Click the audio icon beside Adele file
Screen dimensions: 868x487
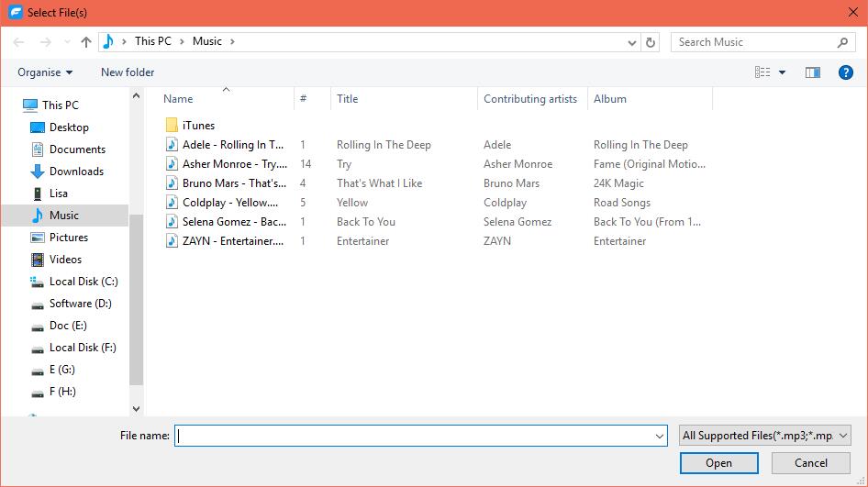tap(172, 144)
